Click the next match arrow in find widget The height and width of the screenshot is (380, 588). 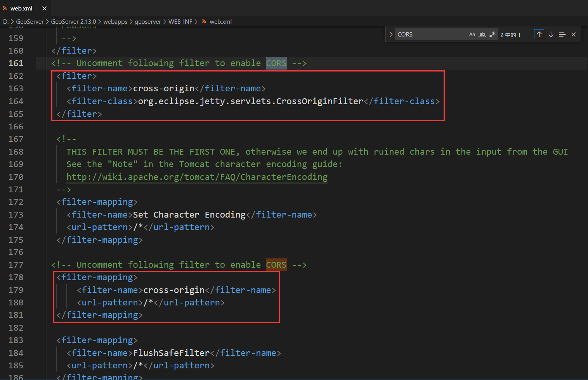pos(551,34)
